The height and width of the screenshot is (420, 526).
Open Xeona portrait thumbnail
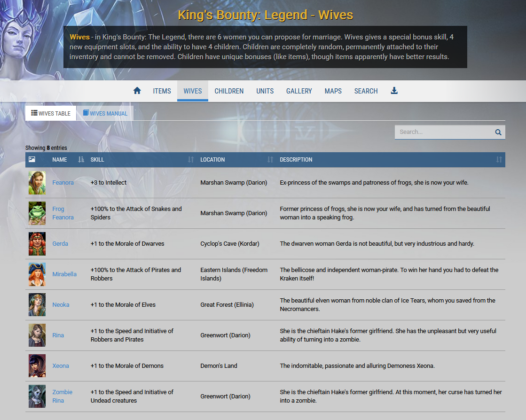37,366
